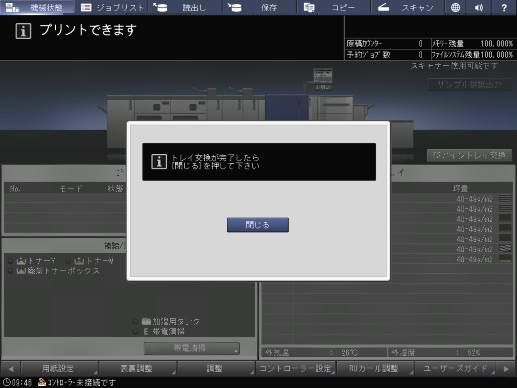Click the コントローラー未接続です status text
517x388 pixels.
pos(82,382)
